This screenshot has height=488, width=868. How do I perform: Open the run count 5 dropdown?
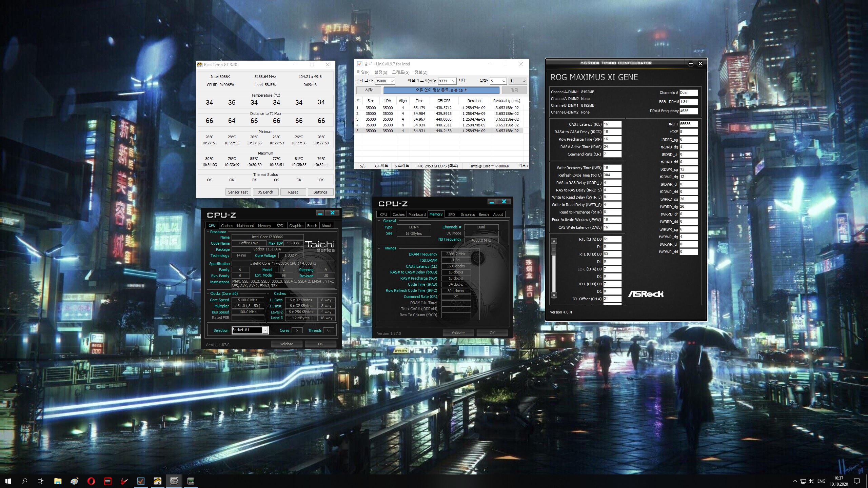tap(504, 81)
